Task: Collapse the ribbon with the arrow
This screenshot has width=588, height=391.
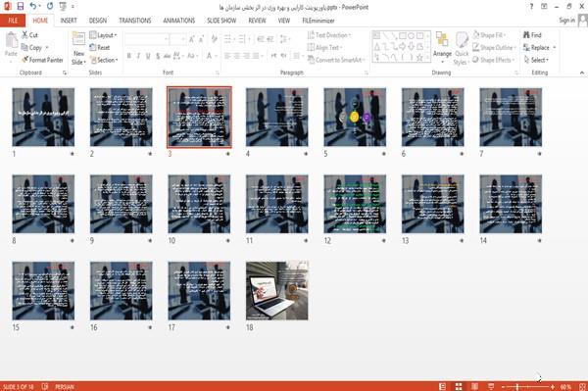Action: click(x=581, y=73)
